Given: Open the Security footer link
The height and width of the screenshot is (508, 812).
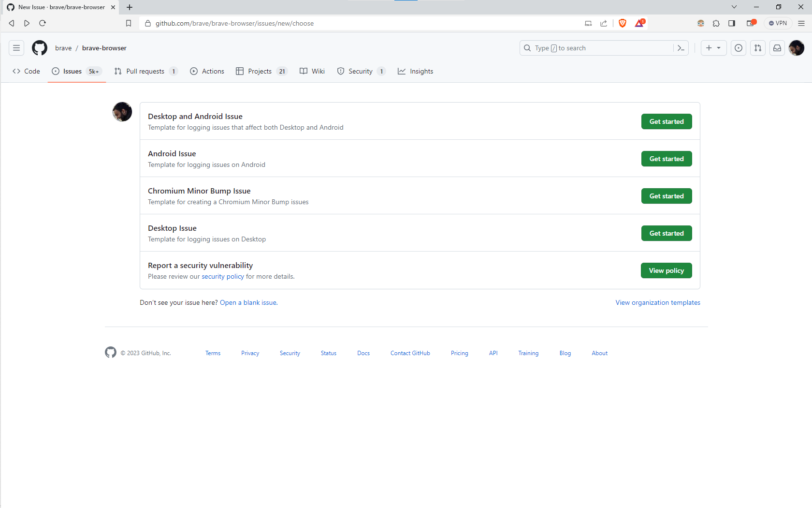Looking at the screenshot, I should point(290,353).
